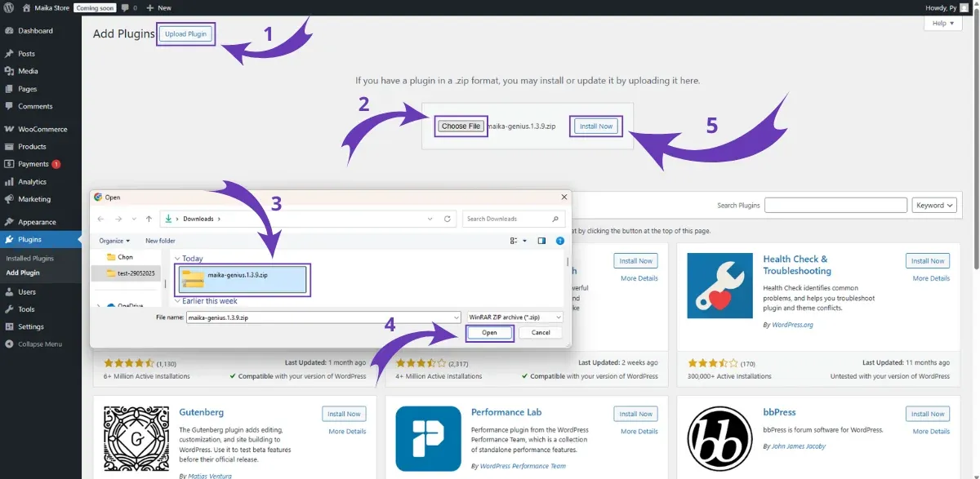Click the Health Check plugin icon
980x479 pixels.
point(719,286)
